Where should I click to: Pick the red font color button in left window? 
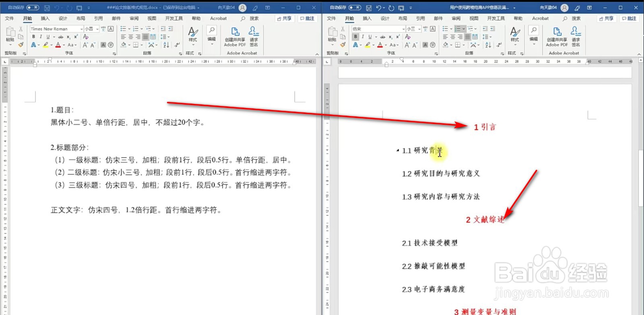[x=58, y=45]
